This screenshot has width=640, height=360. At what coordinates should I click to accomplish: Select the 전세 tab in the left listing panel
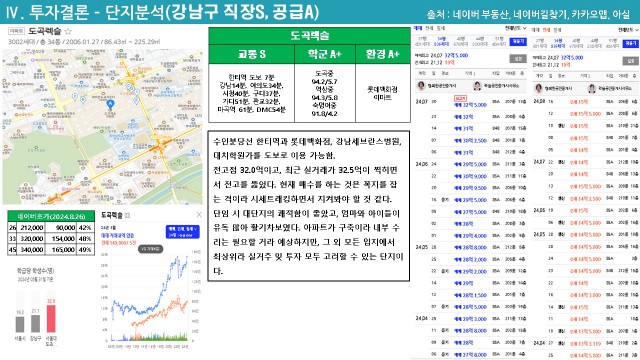click(429, 29)
